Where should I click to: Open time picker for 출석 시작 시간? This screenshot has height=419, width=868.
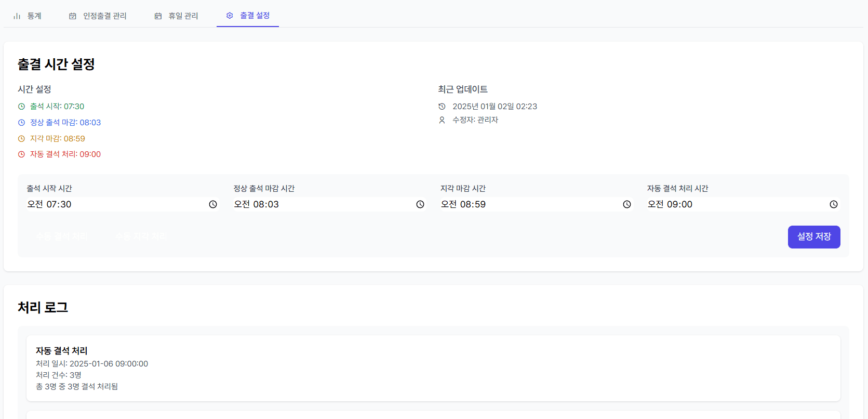click(x=213, y=204)
